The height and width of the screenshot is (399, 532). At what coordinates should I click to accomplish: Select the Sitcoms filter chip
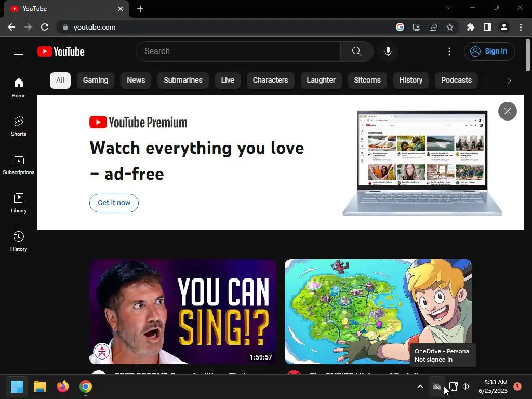[x=367, y=81]
